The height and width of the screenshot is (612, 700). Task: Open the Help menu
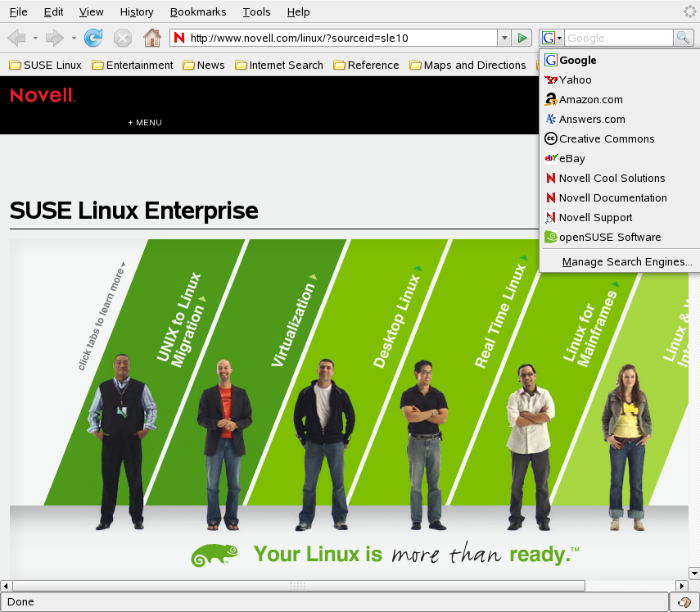tap(298, 12)
